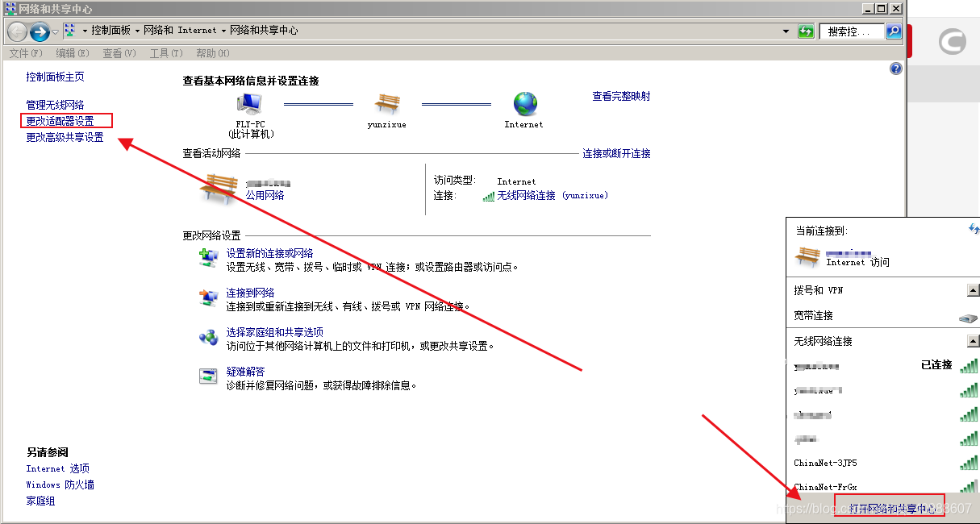Collapse the 拨号和 VPN section
This screenshot has width=980, height=524.
click(x=973, y=289)
